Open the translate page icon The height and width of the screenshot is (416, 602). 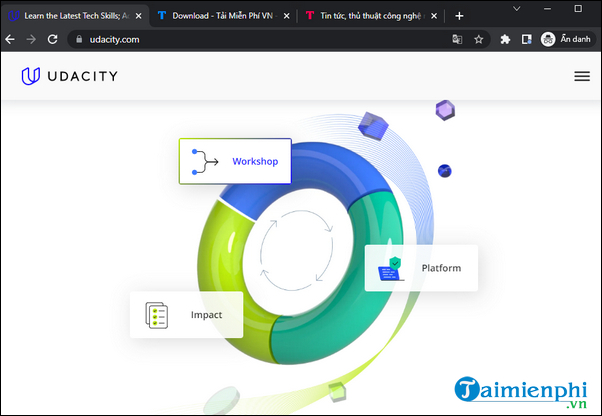click(x=457, y=39)
